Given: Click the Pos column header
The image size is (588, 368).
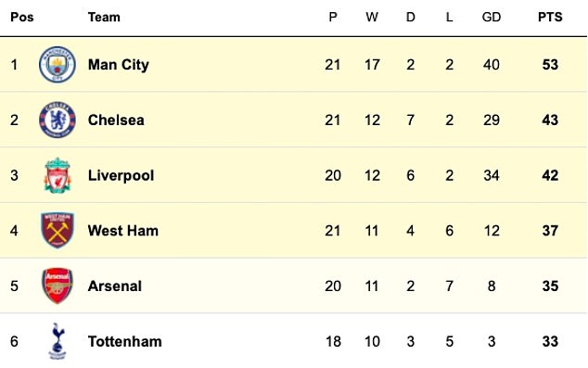Looking at the screenshot, I should (22, 18).
